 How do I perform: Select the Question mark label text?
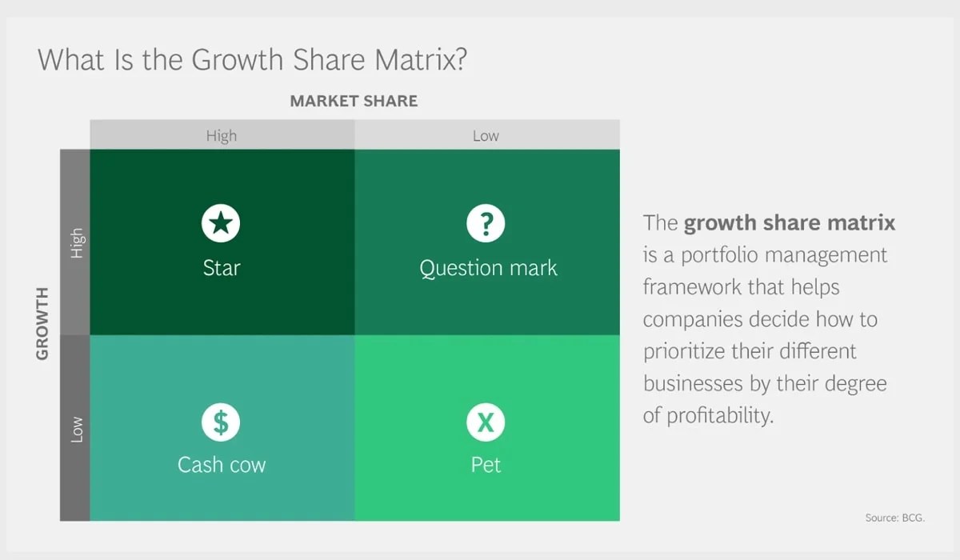coord(488,268)
